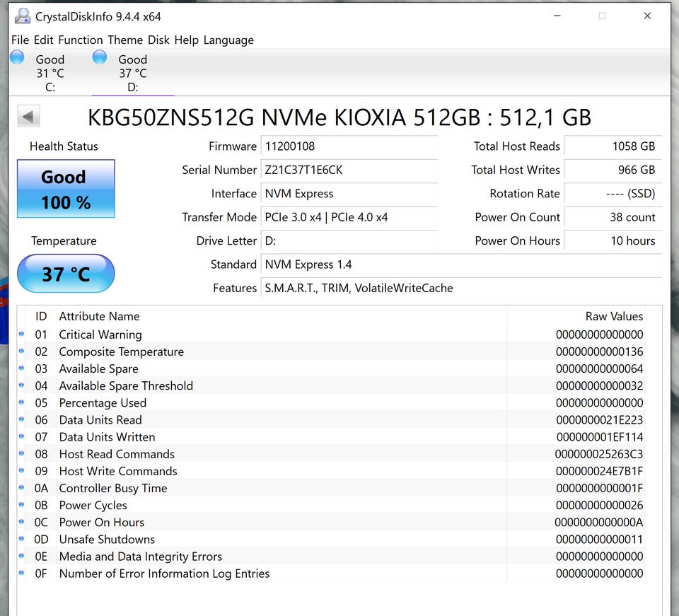The width and height of the screenshot is (679, 616).
Task: Expand the Disk menu
Action: point(158,40)
